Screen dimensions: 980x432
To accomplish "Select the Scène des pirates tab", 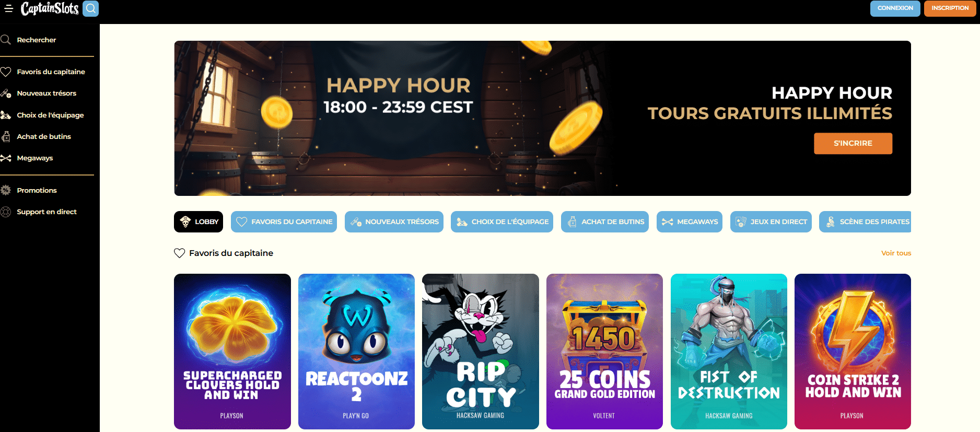I will tap(865, 221).
